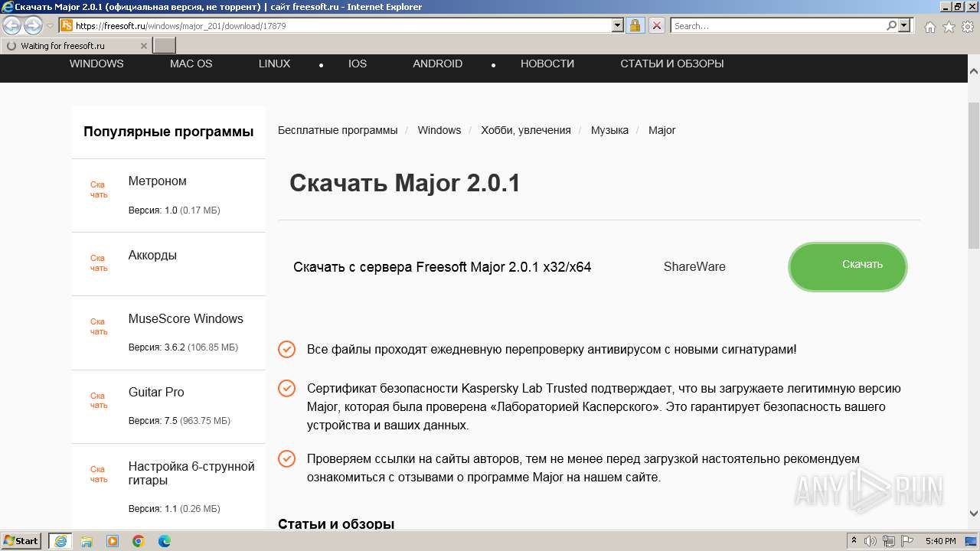This screenshot has width=980, height=551.
Task: Click the Скачать icon beside Настройка 6-струнной гитары
Action: [99, 474]
